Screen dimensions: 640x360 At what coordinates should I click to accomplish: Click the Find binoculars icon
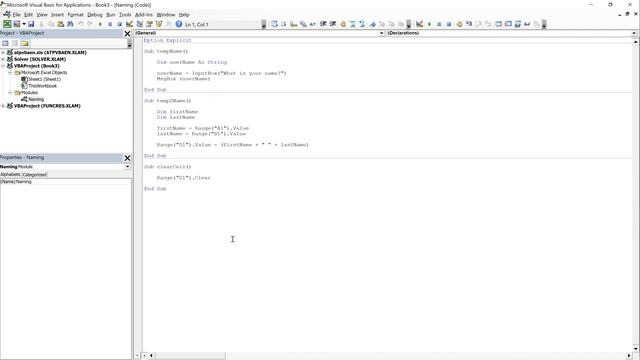[70, 24]
